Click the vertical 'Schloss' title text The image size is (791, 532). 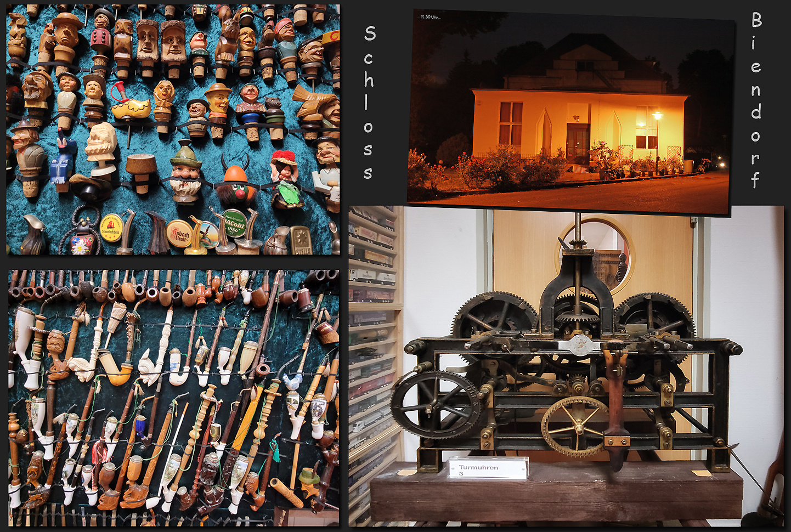pyautogui.click(x=370, y=103)
